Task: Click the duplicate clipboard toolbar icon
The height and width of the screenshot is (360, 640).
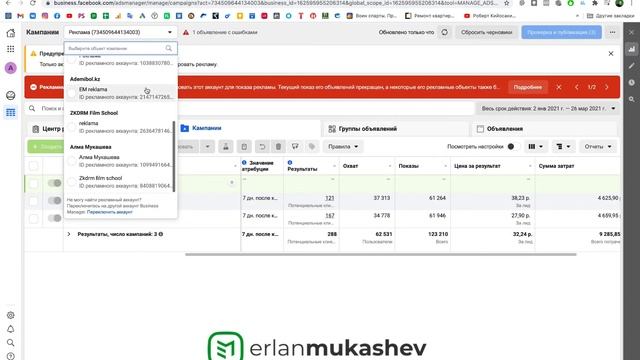Action: 244,147
